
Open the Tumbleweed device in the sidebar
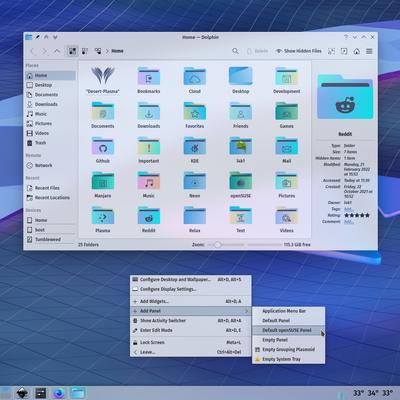pos(51,239)
